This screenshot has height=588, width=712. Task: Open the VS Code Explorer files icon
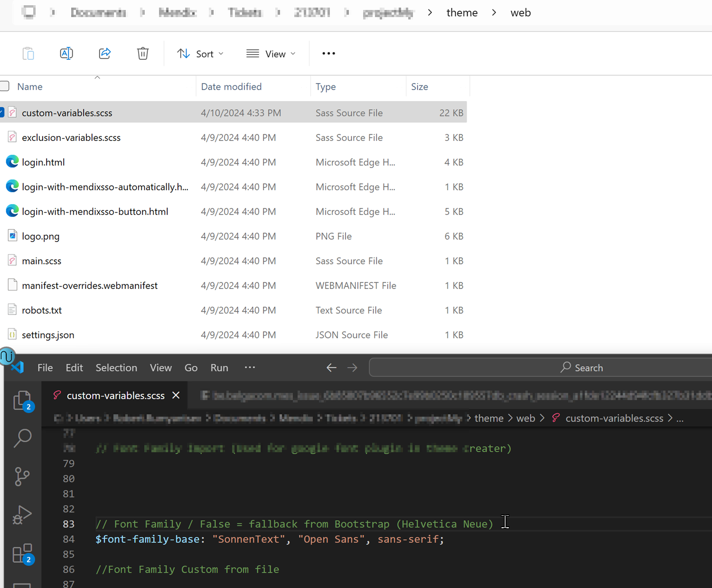pyautogui.click(x=22, y=401)
